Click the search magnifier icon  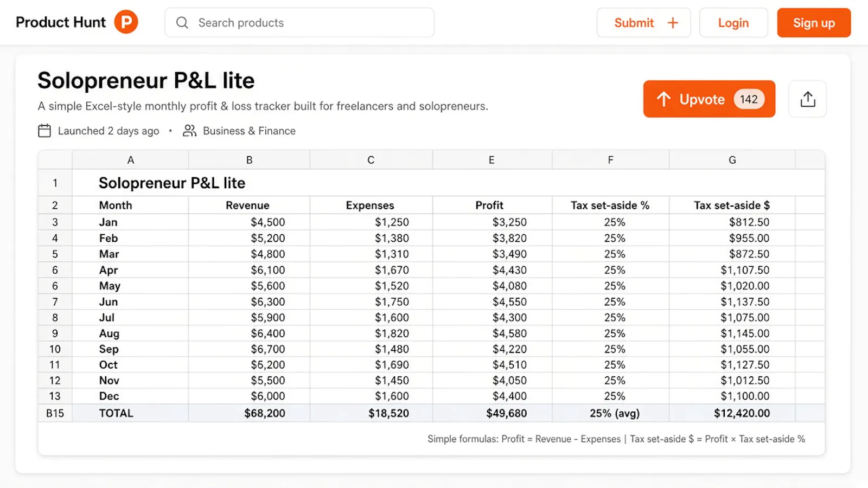point(182,23)
